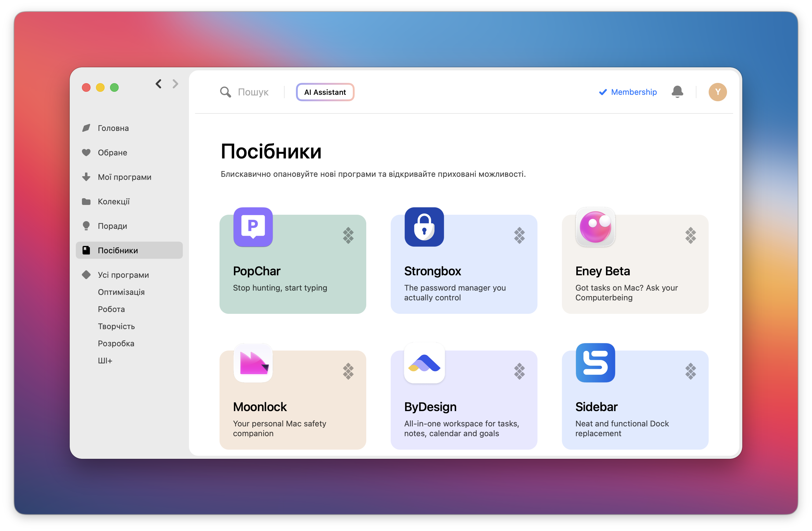The image size is (812, 531).
Task: Open the notifications bell
Action: point(677,92)
